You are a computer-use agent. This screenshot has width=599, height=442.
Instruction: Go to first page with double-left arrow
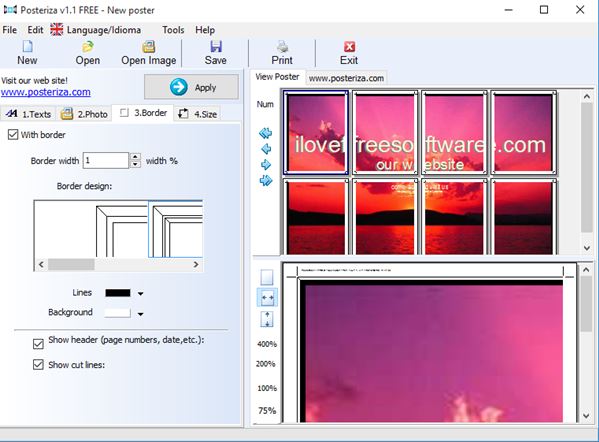point(266,133)
